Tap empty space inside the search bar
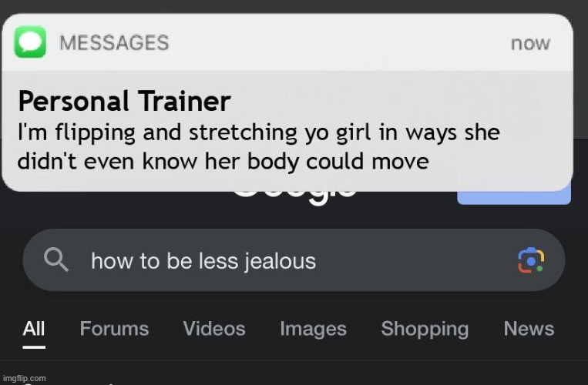This screenshot has width=588, height=385. 412,260
